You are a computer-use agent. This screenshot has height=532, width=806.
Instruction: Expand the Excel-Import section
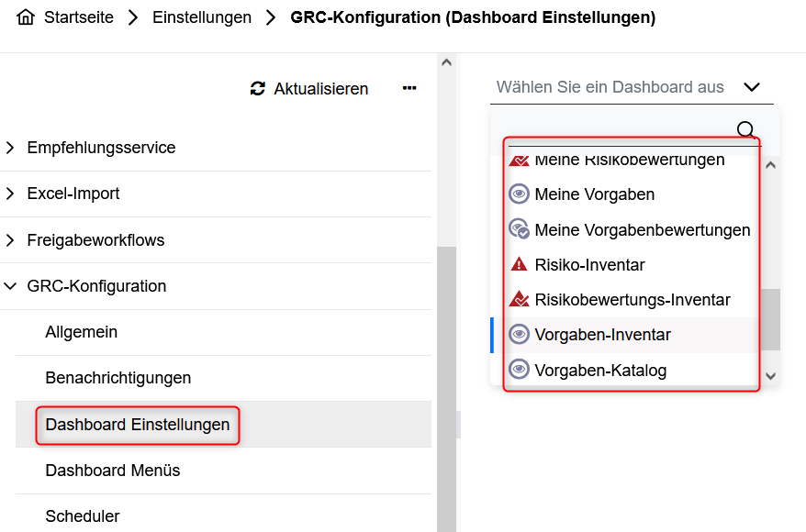(x=10, y=194)
